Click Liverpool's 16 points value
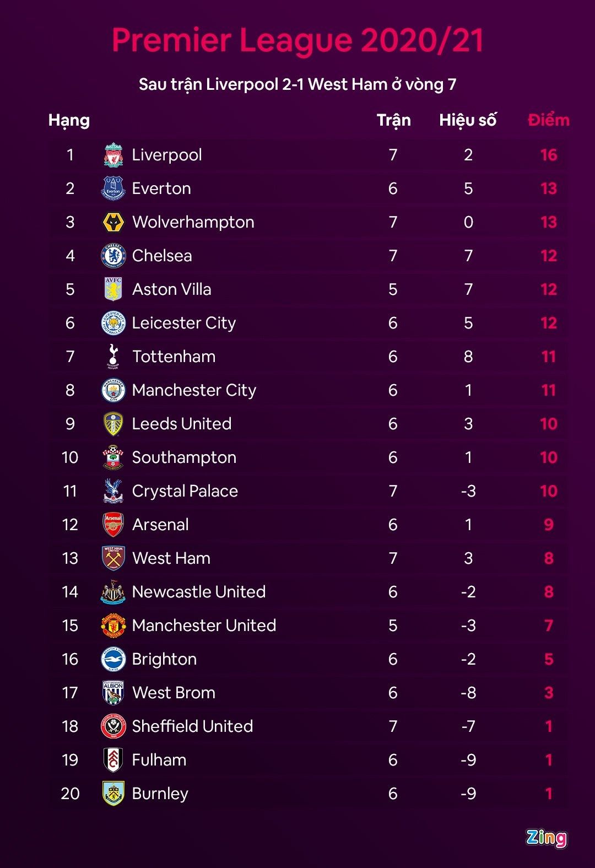This screenshot has width=595, height=868. coord(548,155)
